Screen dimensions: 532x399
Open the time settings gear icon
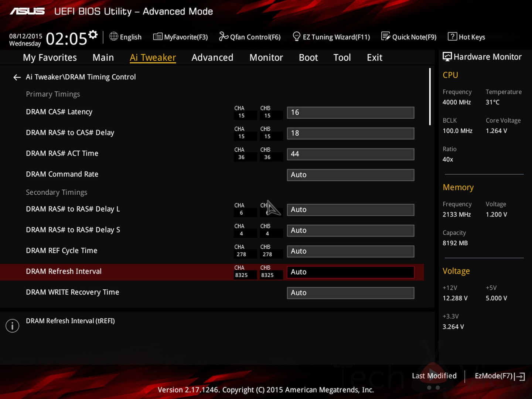(x=93, y=35)
